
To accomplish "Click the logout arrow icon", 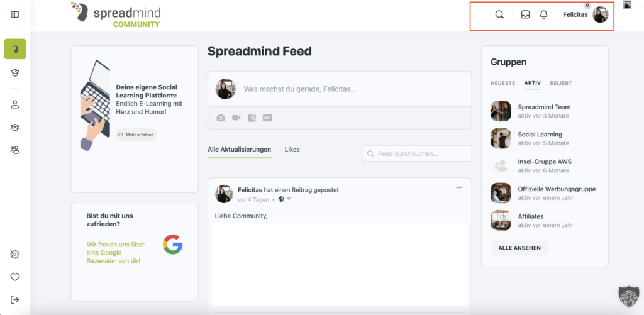I will pyautogui.click(x=15, y=299).
